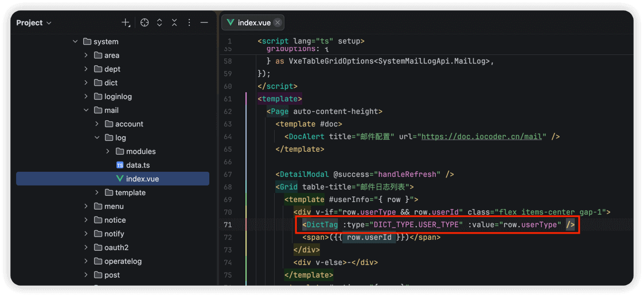Open the Project panel options menu
Image resolution: width=644 pixels, height=296 pixels.
(189, 23)
